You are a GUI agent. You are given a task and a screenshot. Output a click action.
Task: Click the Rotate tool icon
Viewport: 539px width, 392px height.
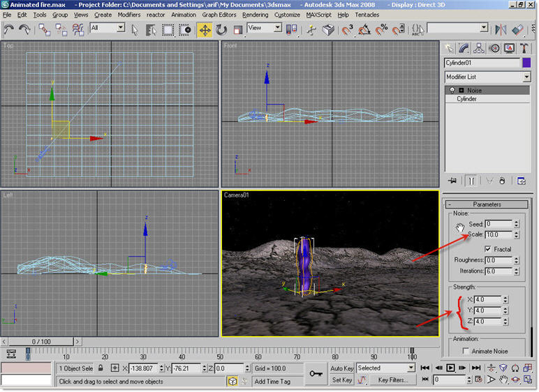pos(221,30)
